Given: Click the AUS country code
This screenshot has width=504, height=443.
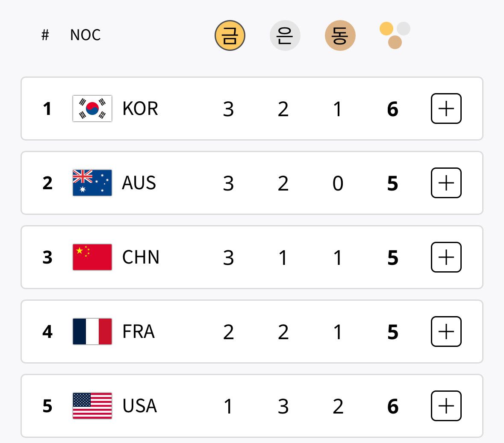Looking at the screenshot, I should (x=139, y=183).
